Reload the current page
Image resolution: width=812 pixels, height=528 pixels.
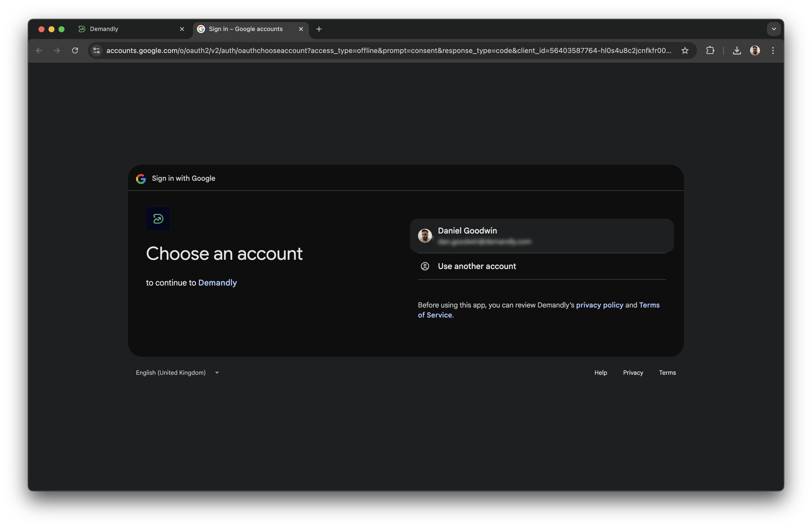pyautogui.click(x=75, y=50)
